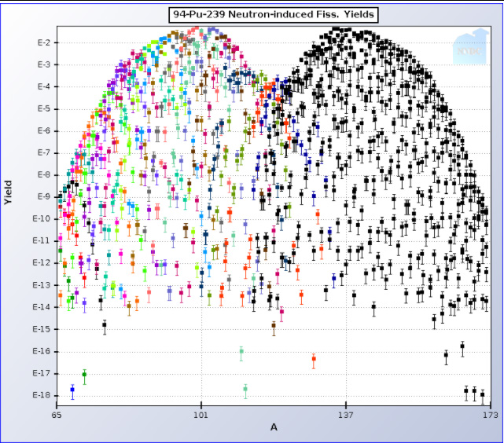The image size is (504, 443).
Task: Click the y-axis tick label 'E-16'
Action: (x=42, y=351)
